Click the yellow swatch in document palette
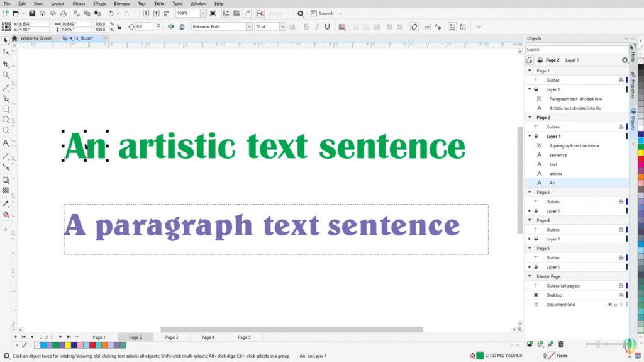Viewport: 644px width, 362px height. pyautogui.click(x=68, y=345)
